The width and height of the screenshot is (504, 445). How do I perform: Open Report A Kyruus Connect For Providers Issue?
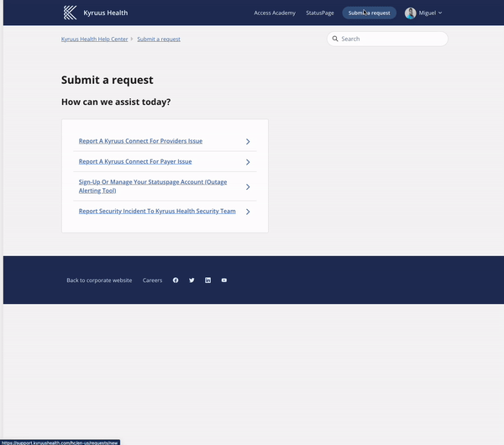140,141
